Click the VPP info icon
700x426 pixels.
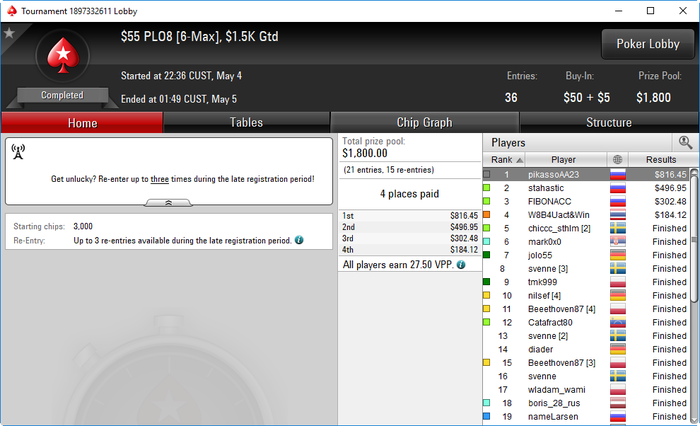point(461,265)
